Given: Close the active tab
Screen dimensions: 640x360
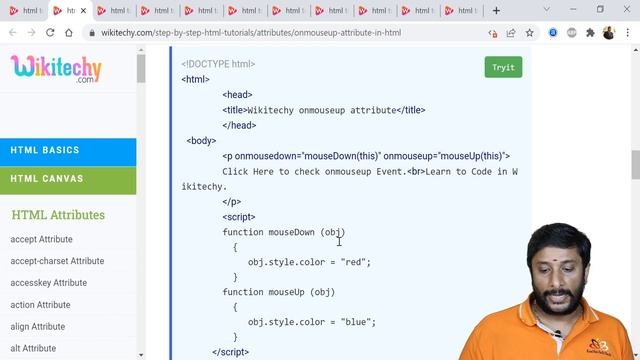Looking at the screenshot, I should 83,11.
